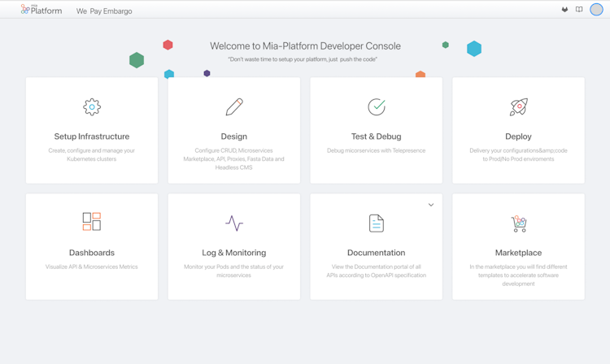Open the Test & Debug title
Viewport: 610px width, 364px height.
tap(377, 136)
